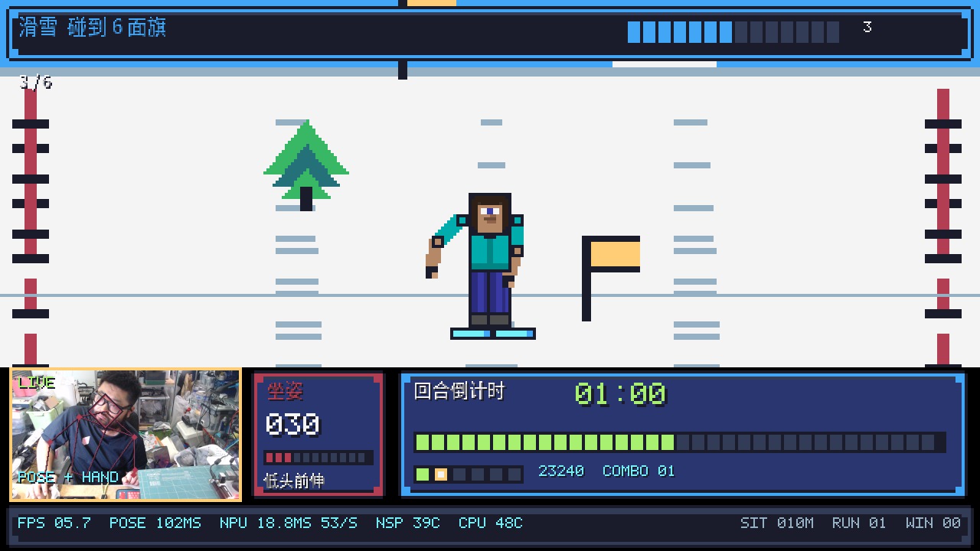Click the "FPS 05.7" status entry
The height and width of the screenshot is (551, 980).
(x=54, y=523)
